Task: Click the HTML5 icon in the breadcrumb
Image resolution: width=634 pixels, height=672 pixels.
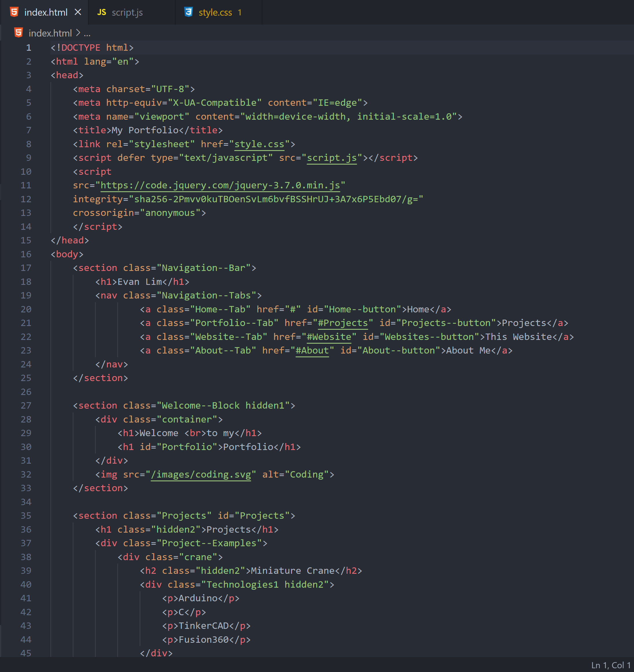Action: coord(19,33)
